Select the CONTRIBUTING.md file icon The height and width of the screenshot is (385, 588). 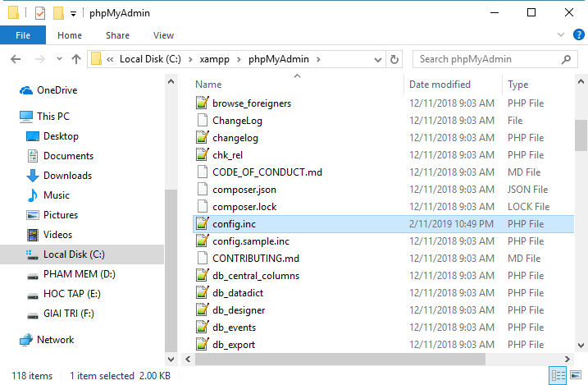click(202, 258)
